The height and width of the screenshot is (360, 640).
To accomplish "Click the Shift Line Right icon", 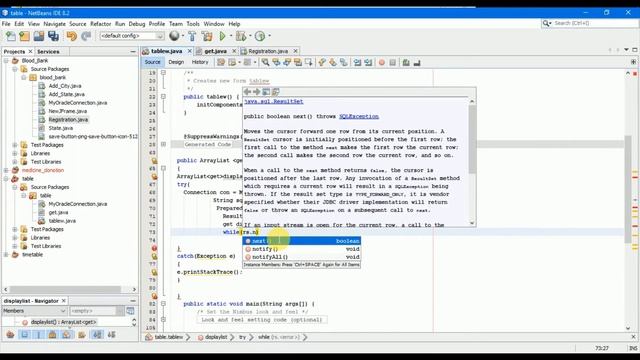I will point(369,62).
